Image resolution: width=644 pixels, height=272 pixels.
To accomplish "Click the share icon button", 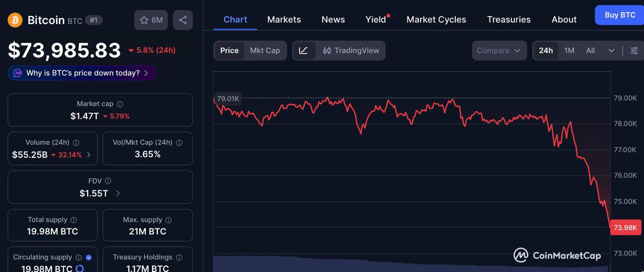I will [x=183, y=20].
